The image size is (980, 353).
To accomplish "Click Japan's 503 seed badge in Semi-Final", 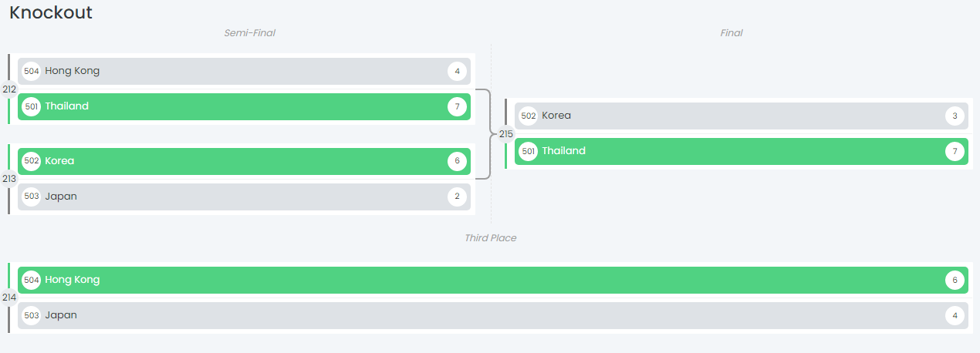I will click(x=32, y=197).
